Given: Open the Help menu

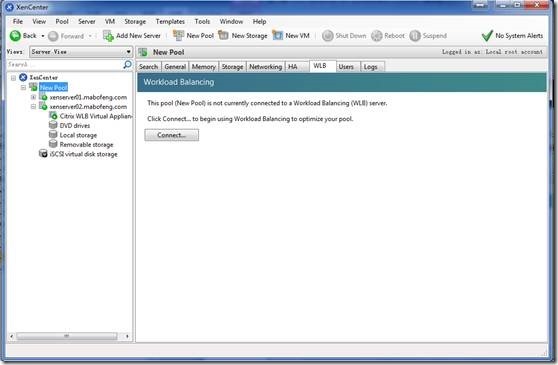Looking at the screenshot, I should 259,21.
